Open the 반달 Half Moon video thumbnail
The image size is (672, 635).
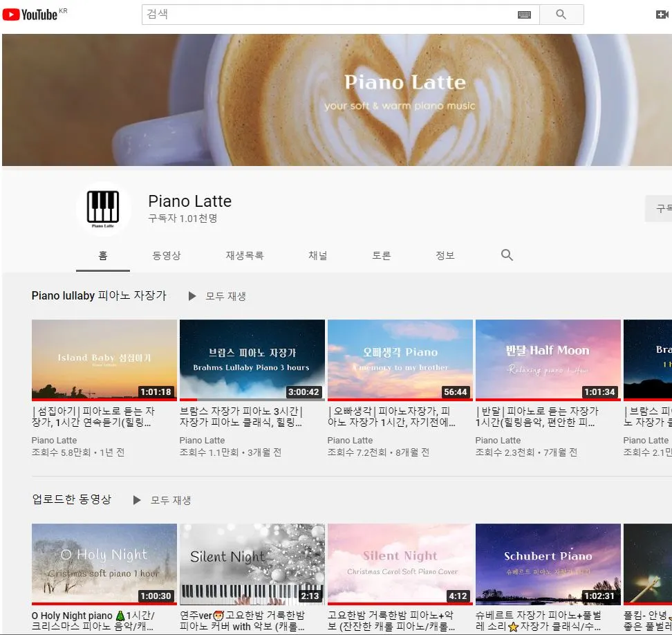tap(548, 360)
